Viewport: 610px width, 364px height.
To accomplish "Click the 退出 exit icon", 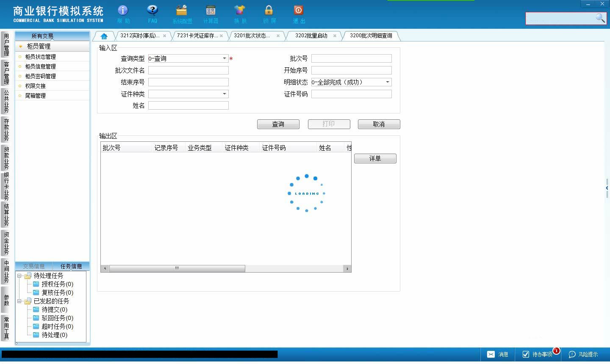I will pyautogui.click(x=299, y=14).
